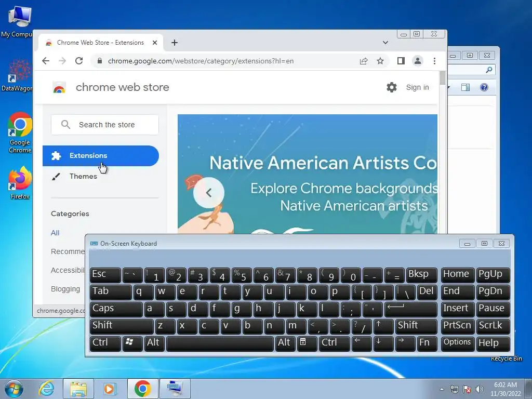
Task: Select Extensions in the store sidebar
Action: click(101, 156)
